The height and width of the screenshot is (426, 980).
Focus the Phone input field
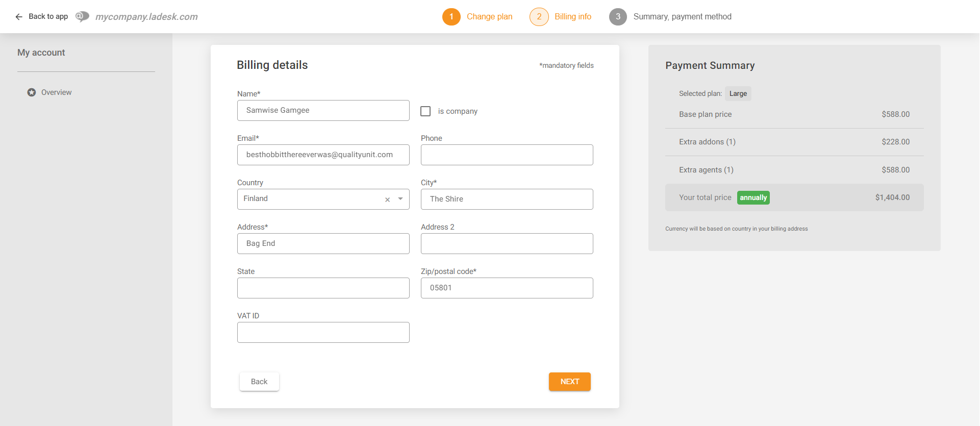(x=507, y=155)
